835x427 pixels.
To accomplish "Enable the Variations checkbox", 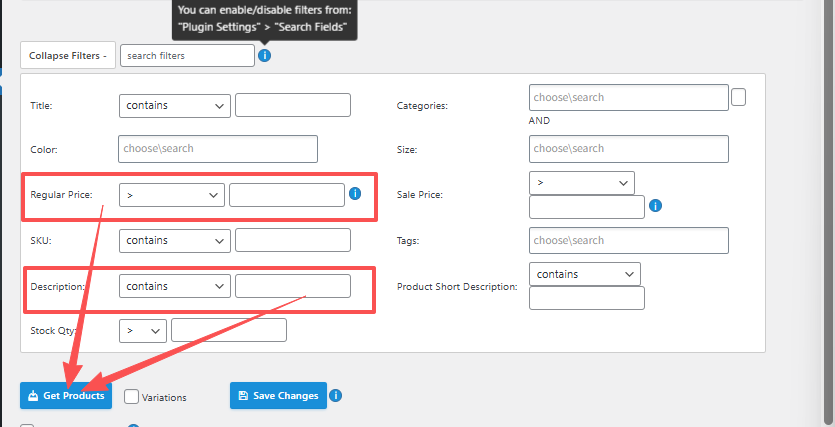I will pyautogui.click(x=132, y=396).
